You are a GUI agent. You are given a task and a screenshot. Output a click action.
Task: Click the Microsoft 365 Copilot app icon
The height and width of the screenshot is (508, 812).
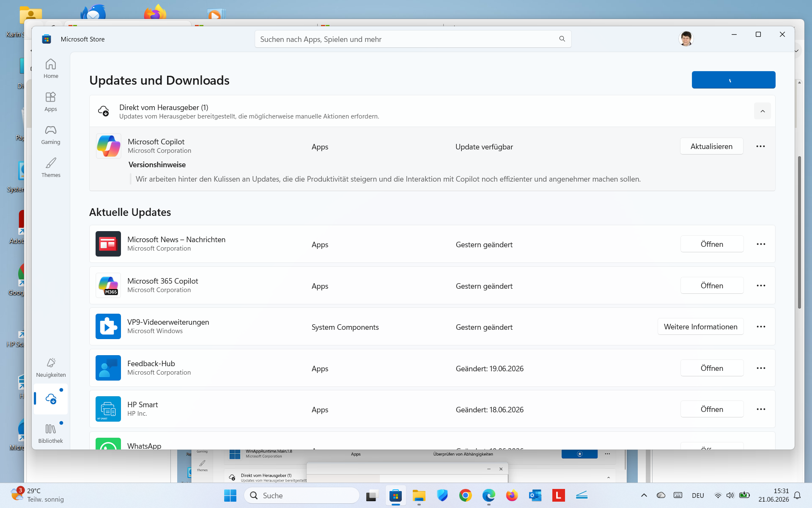tap(108, 285)
